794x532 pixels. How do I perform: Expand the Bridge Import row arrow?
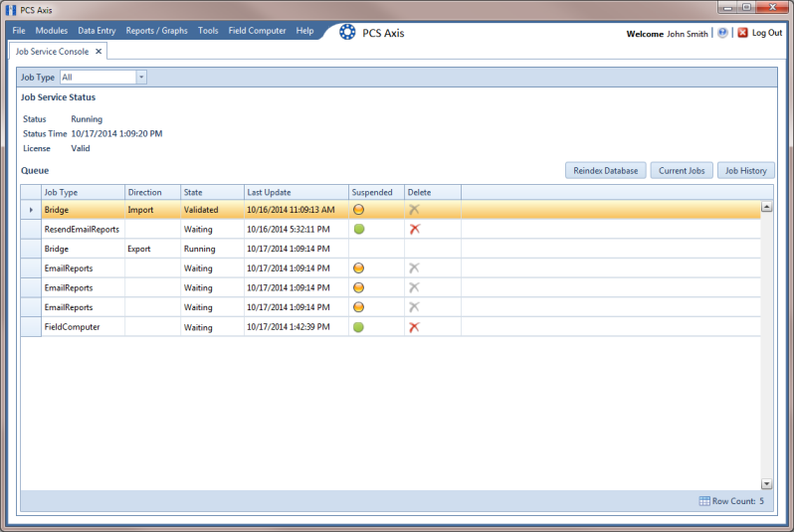point(31,210)
